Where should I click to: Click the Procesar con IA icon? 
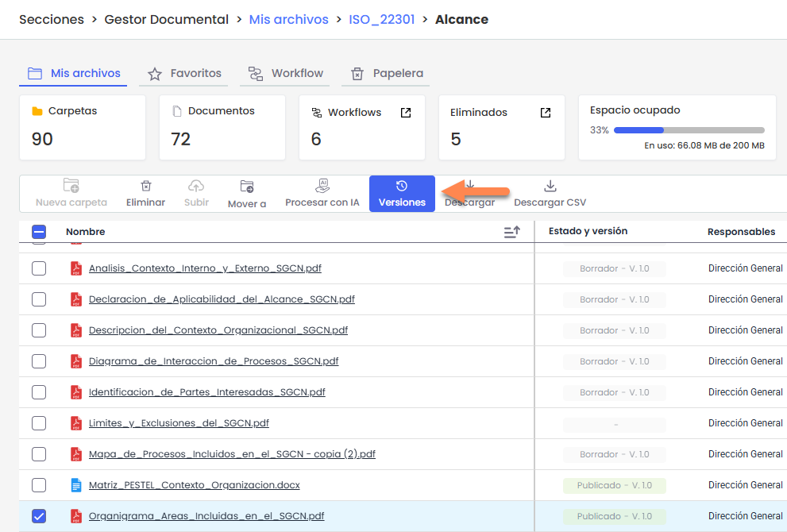tap(322, 186)
